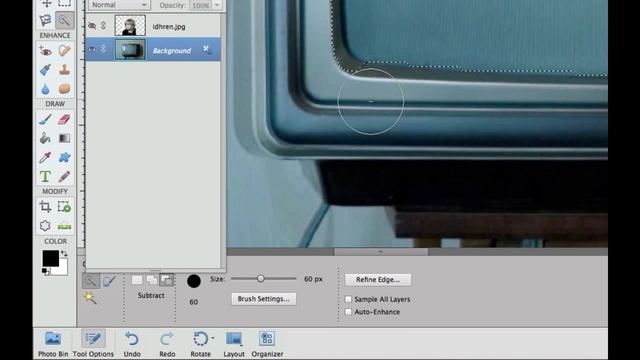This screenshot has height=360, width=640.
Task: Click the Rotate button
Action: pyautogui.click(x=200, y=344)
